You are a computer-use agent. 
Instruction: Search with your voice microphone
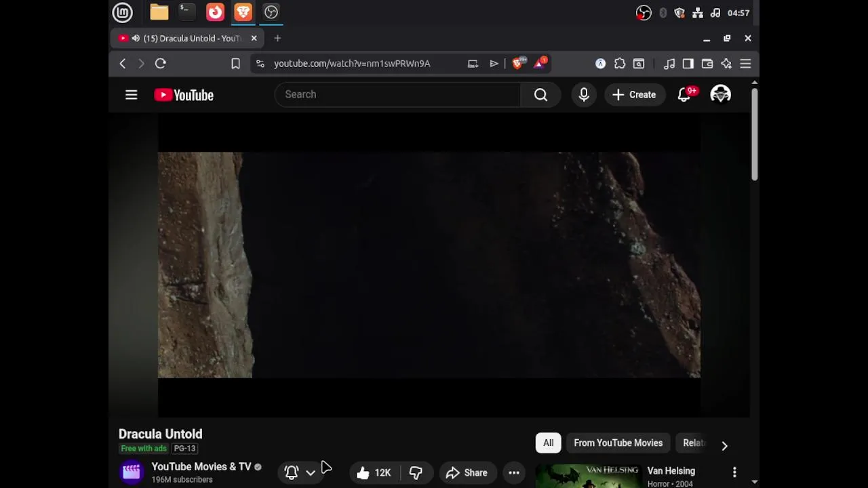click(584, 94)
